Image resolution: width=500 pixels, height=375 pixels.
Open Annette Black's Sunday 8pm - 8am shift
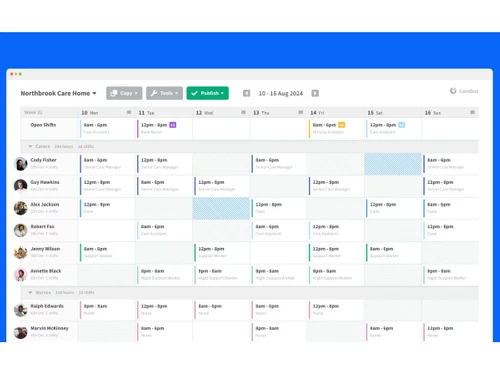(450, 275)
